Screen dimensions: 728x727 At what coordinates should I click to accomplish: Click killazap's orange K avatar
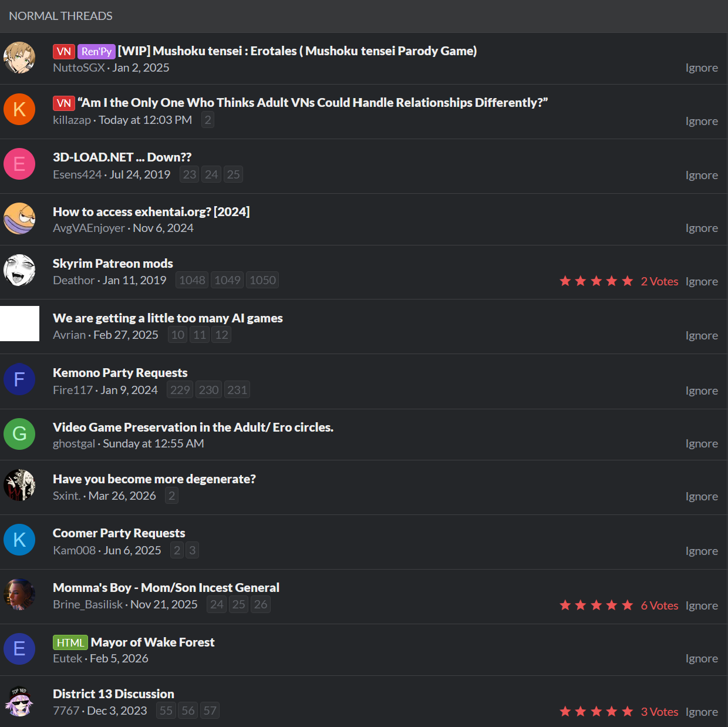click(x=19, y=109)
